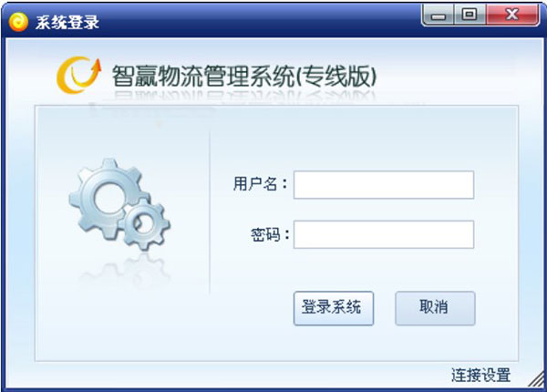Click the 智赢物流管理系统(专线版) heading
This screenshot has height=392, width=547.
click(x=244, y=76)
